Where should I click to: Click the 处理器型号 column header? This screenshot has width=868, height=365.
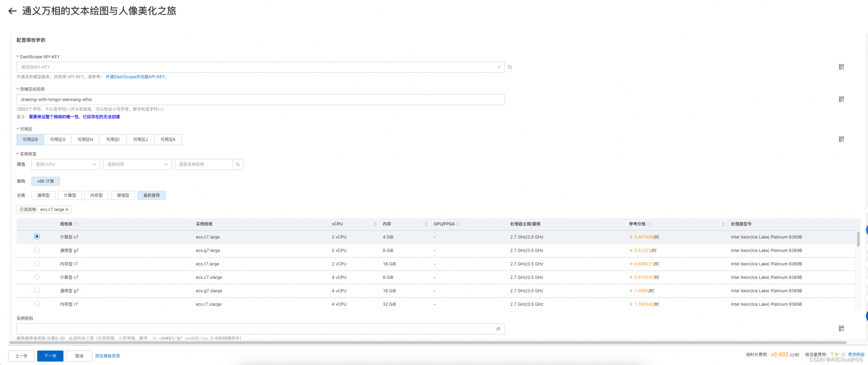(741, 224)
